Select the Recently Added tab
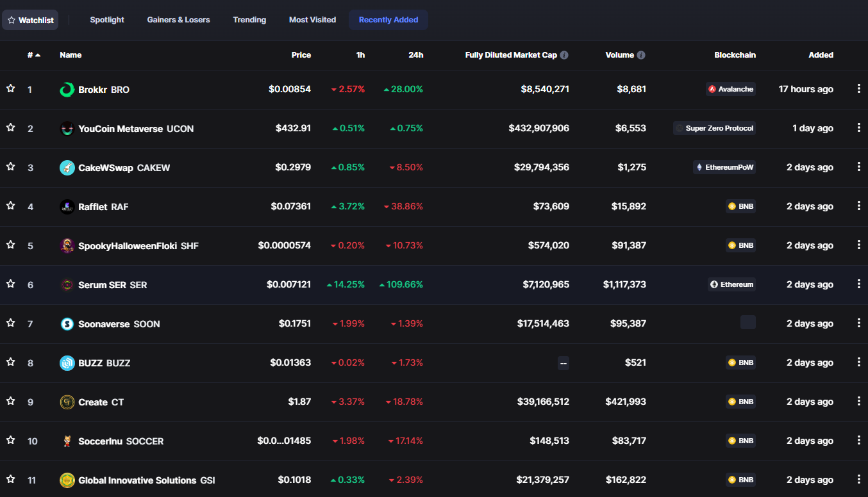 tap(388, 20)
